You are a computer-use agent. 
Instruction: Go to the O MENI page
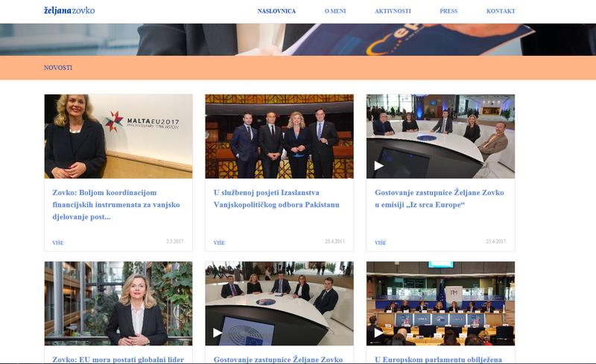[x=335, y=11]
